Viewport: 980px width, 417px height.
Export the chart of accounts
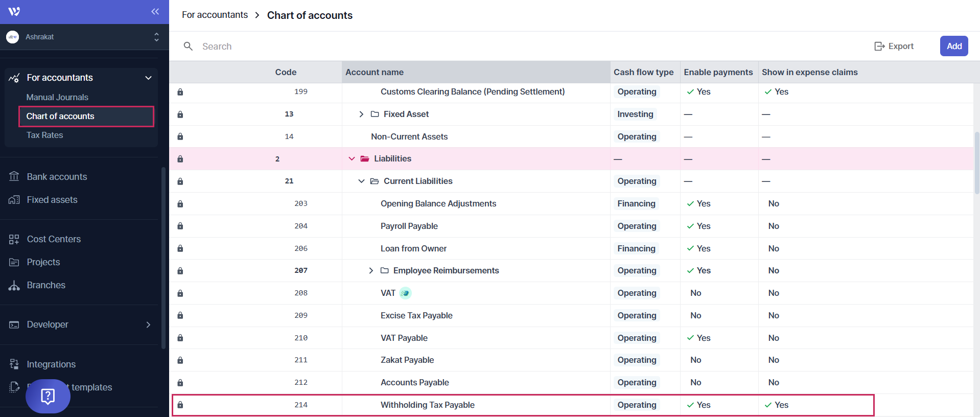[894, 47]
